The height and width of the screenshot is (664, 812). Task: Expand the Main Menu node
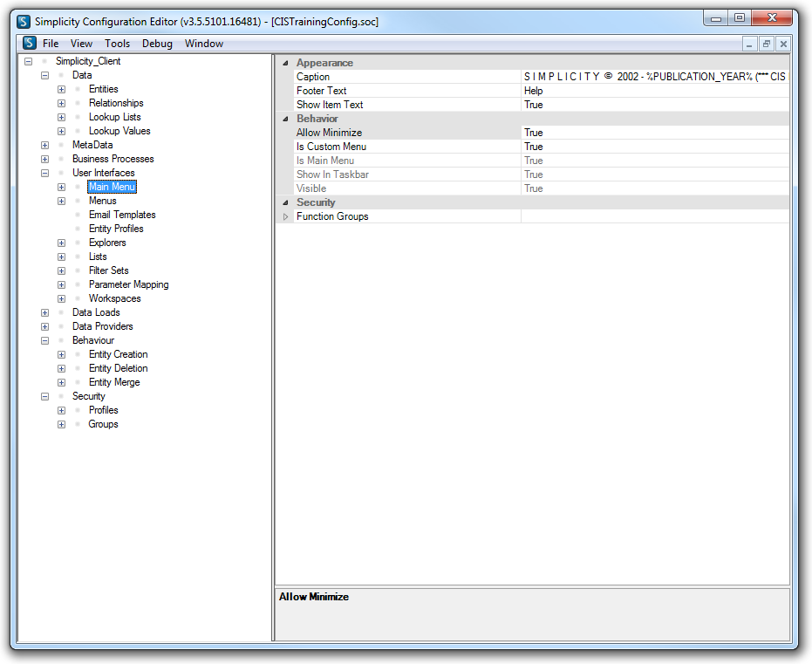tap(62, 187)
